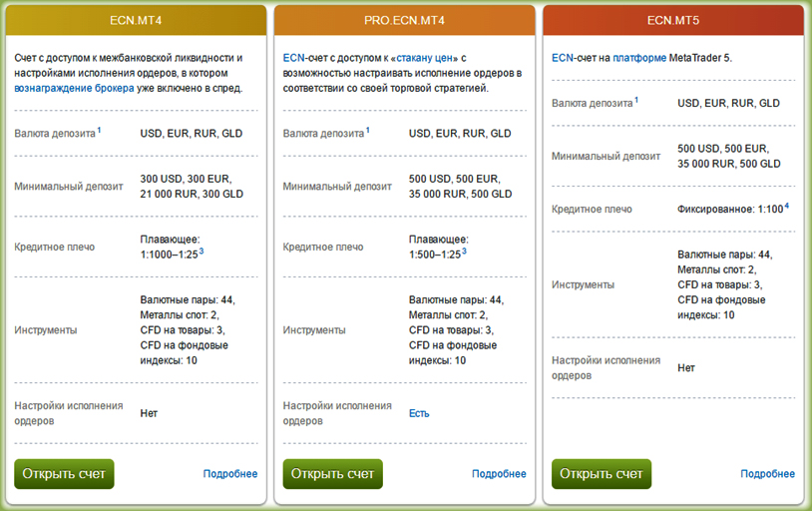Open account for ECN.MT5
812x511 pixels.
601,473
